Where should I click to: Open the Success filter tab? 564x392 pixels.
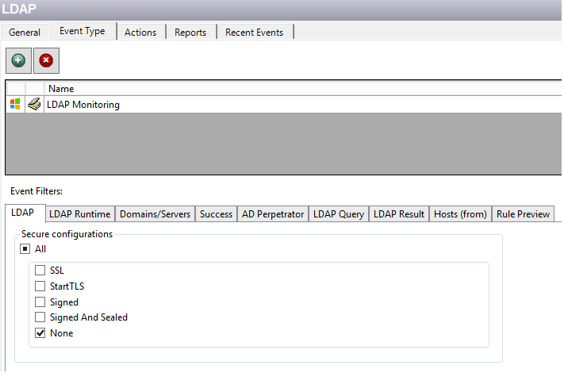point(217,214)
